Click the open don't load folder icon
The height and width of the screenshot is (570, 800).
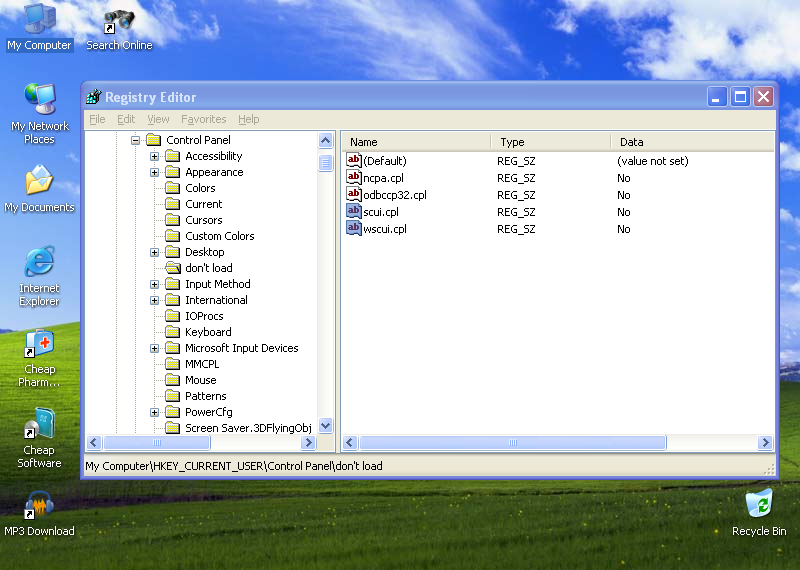173,267
